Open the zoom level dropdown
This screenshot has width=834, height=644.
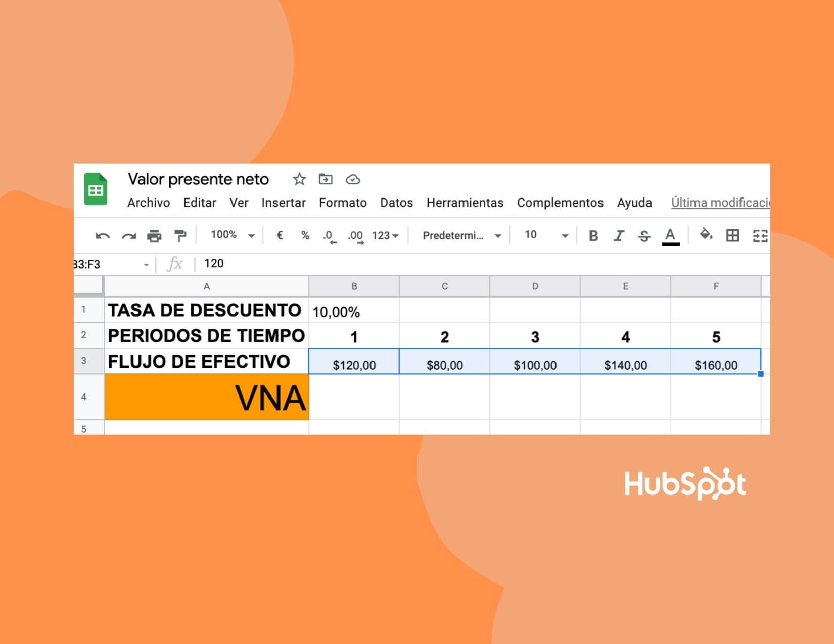[x=230, y=235]
